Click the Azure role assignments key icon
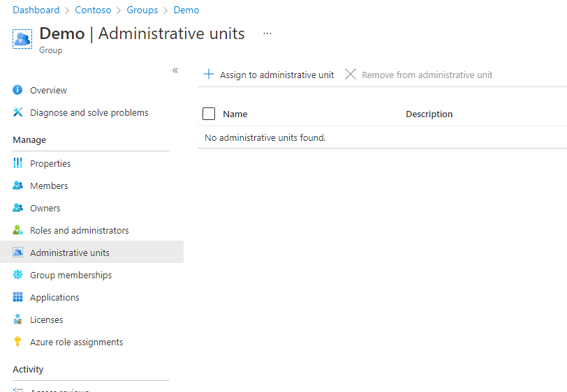Viewport: 567px width, 392px height. pyautogui.click(x=18, y=342)
